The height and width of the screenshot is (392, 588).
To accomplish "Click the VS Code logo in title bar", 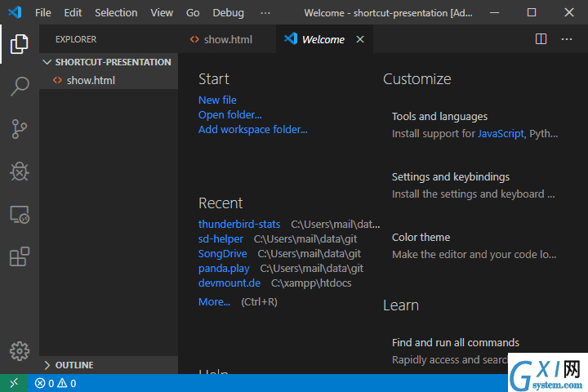I will (x=15, y=13).
